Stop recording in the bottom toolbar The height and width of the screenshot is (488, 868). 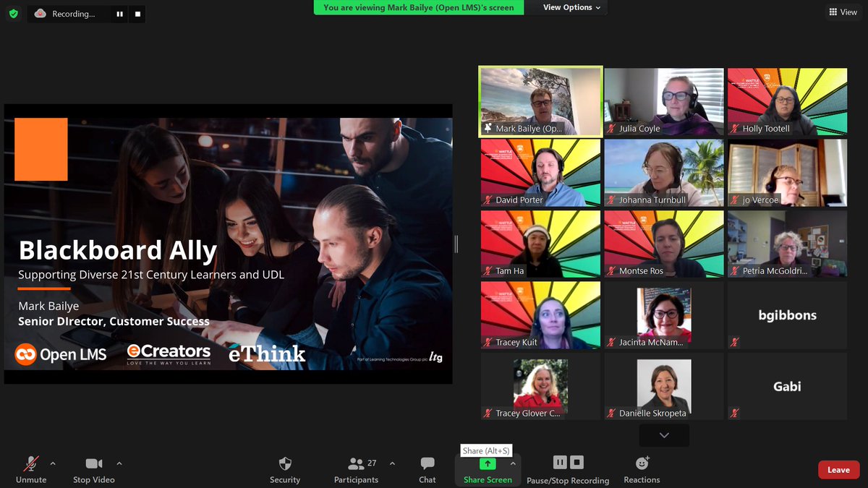[x=576, y=462]
